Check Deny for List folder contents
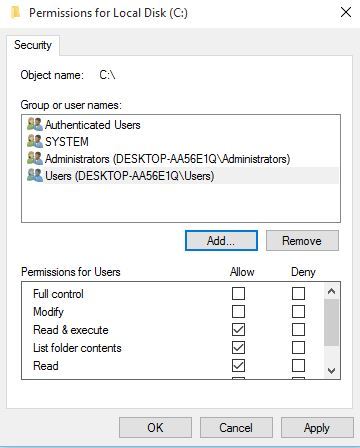Viewport: 360px width, 448px height. [x=298, y=348]
